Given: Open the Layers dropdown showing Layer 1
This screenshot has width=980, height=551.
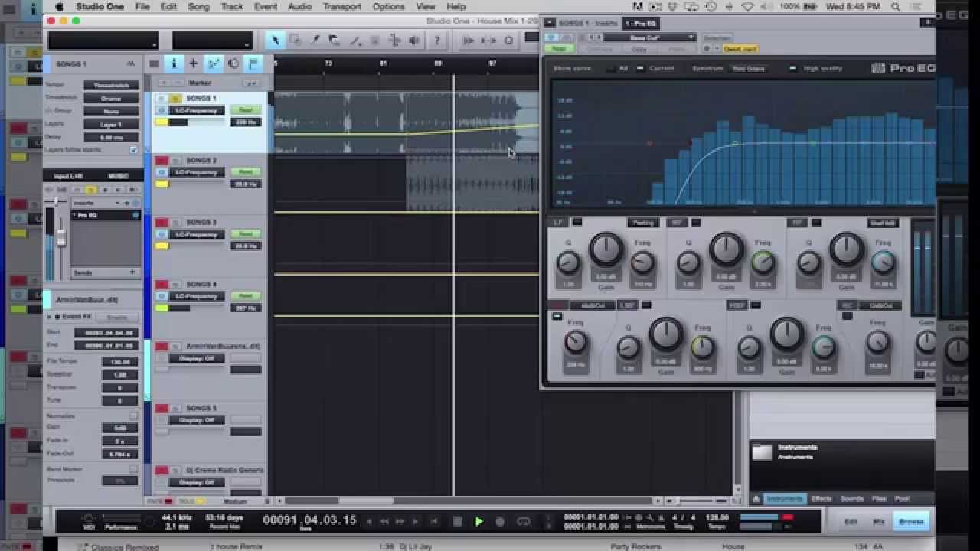Looking at the screenshot, I should 112,124.
